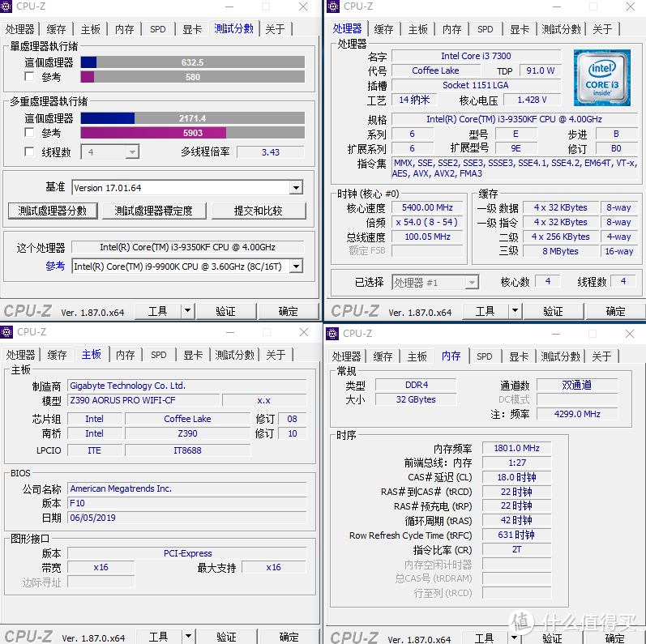The image size is (646, 644).
Task: Click the CPU-Z app icon in the mainboard window
Action: (x=6, y=332)
